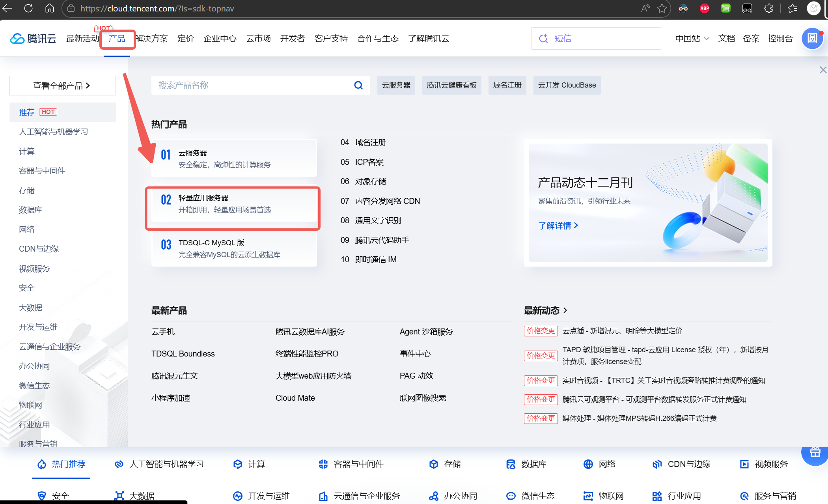Image resolution: width=828 pixels, height=504 pixels.
Task: Select 人工智能与机器学习 in left sidebar
Action: click(x=54, y=132)
